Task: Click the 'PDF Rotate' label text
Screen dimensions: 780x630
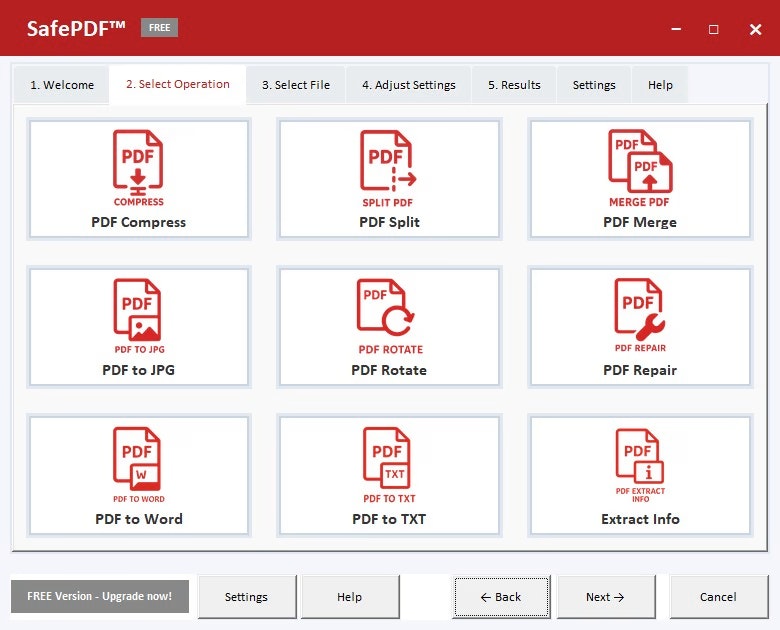Action: coord(389,370)
